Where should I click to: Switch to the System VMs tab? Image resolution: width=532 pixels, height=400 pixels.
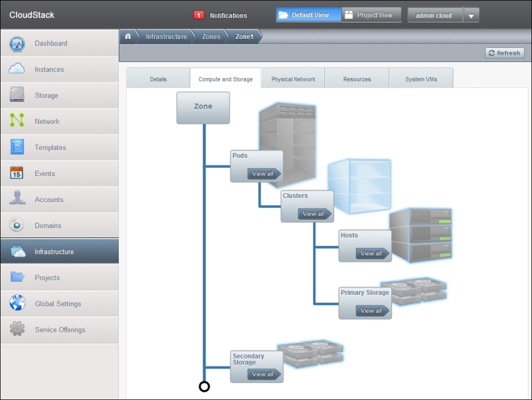421,79
